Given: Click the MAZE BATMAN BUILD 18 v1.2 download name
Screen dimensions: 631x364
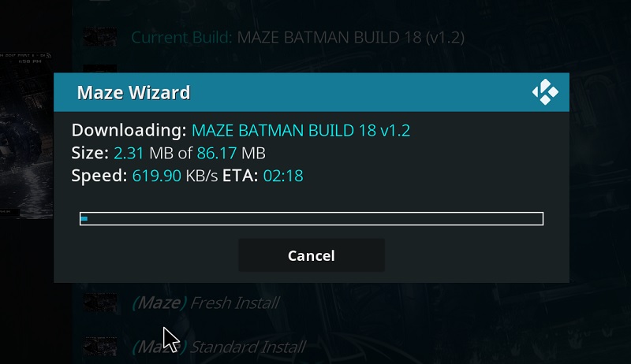Looking at the screenshot, I should pyautogui.click(x=301, y=131).
